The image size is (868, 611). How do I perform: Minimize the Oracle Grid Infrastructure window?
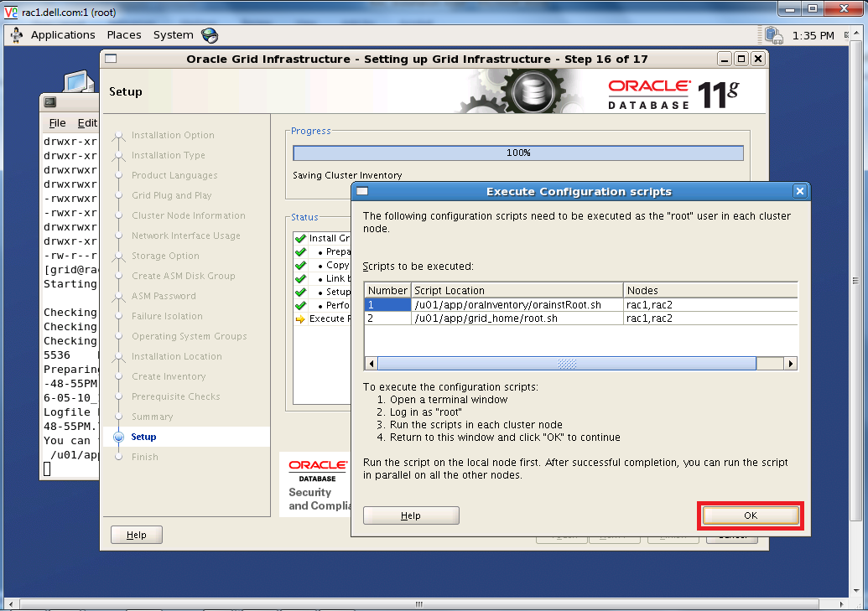(724, 59)
